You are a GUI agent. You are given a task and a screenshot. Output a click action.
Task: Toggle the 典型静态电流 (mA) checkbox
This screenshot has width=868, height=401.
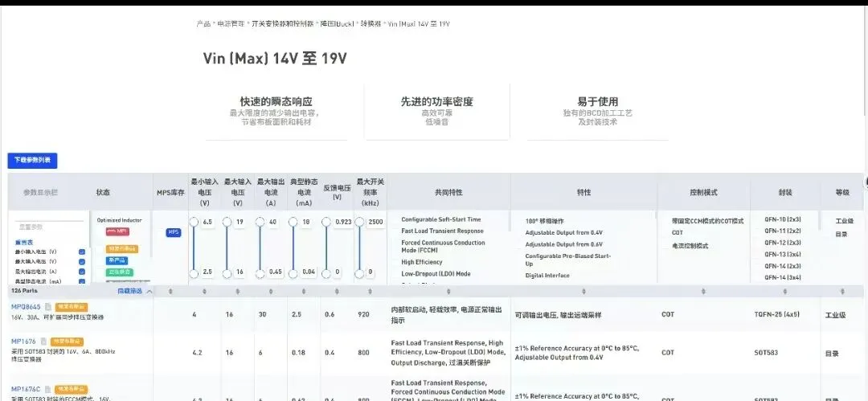pos(82,281)
